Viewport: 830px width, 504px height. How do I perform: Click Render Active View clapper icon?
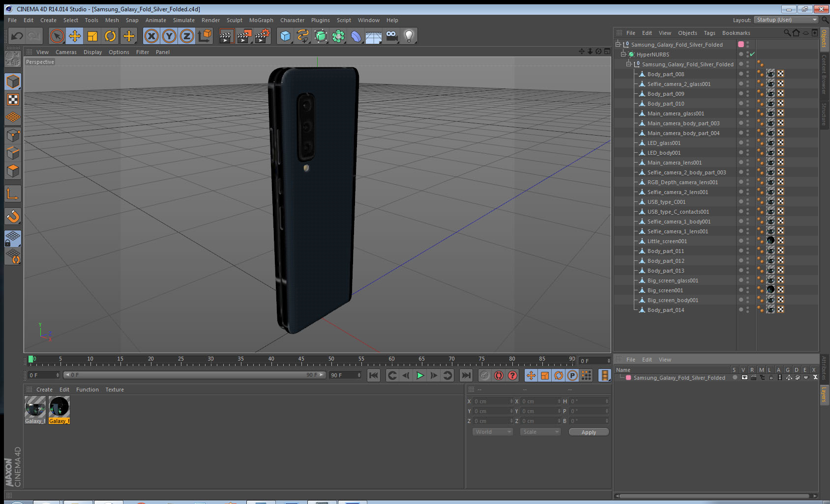[226, 36]
